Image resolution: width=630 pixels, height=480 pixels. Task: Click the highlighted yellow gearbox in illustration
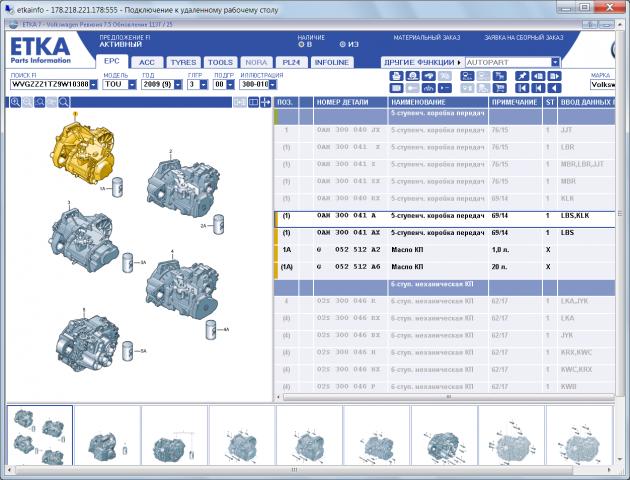(82, 153)
